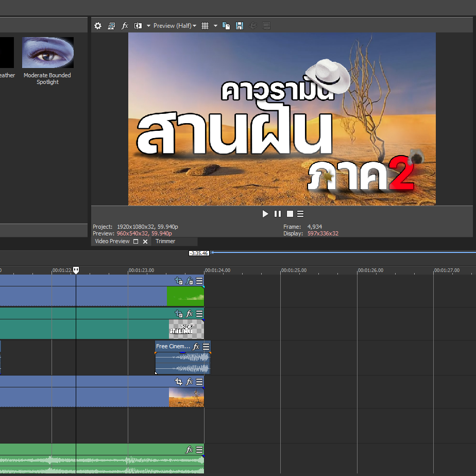Screen dimensions: 476x476
Task: Expand the Overlays grid dropdown arrow
Action: [x=215, y=26]
